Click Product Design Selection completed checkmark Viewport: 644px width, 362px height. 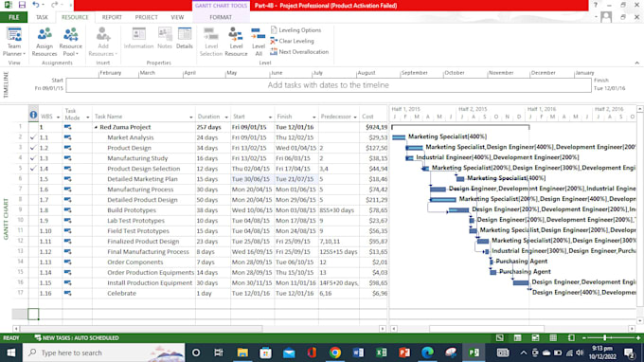tap(33, 169)
